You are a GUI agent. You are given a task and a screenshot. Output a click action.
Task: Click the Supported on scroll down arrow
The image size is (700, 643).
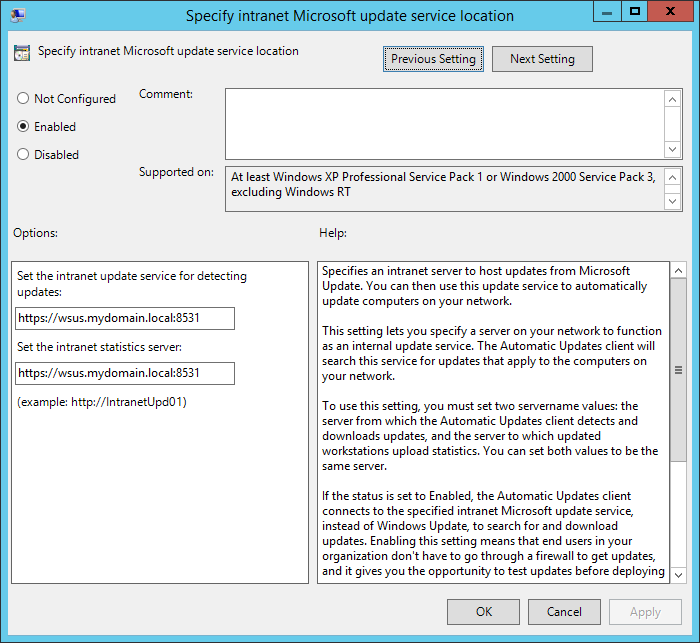[x=673, y=202]
